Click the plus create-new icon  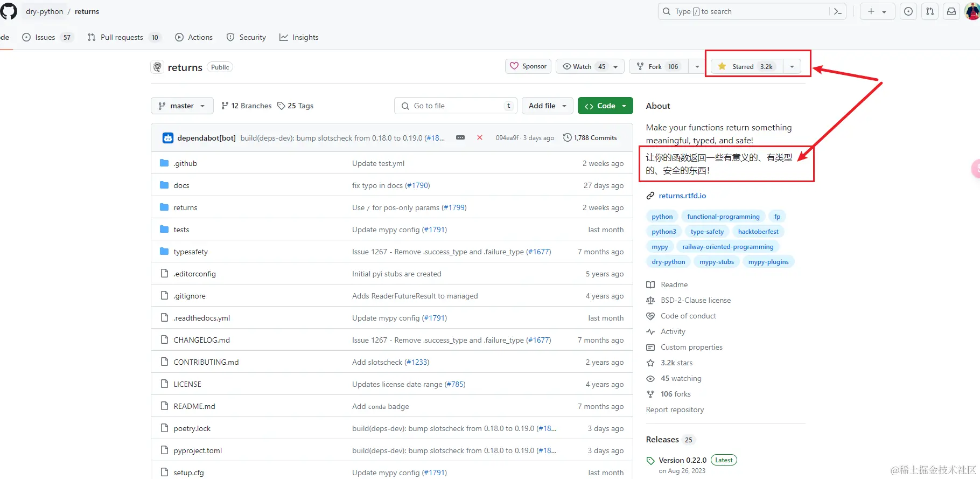tap(871, 11)
